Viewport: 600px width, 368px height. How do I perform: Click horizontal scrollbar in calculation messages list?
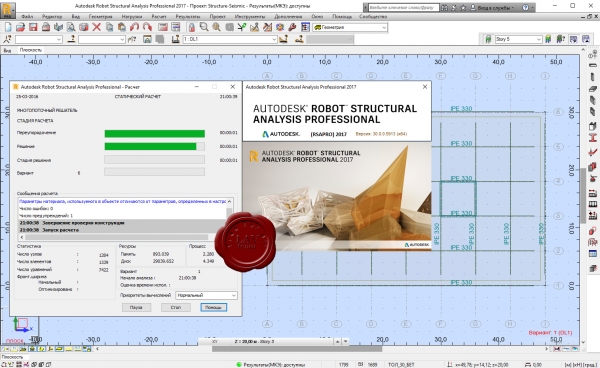pyautogui.click(x=116, y=237)
